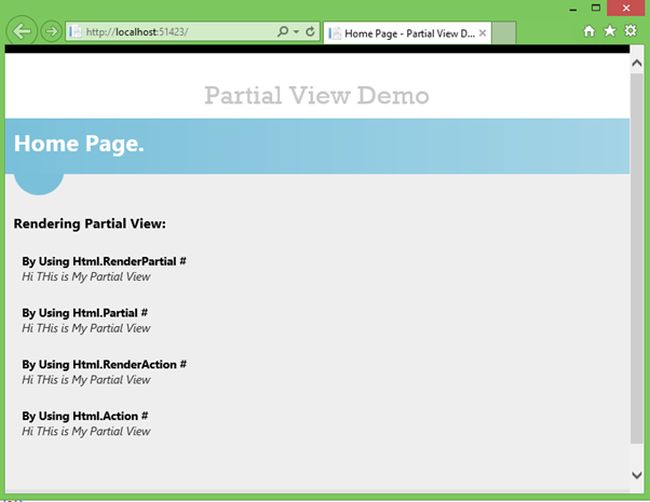Refresh the page with the reload icon
650x502 pixels.
[310, 32]
